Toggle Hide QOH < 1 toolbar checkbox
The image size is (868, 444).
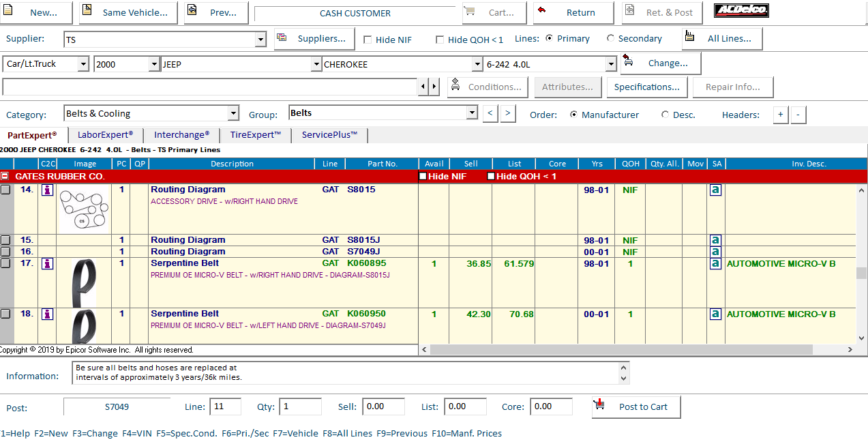tap(440, 40)
